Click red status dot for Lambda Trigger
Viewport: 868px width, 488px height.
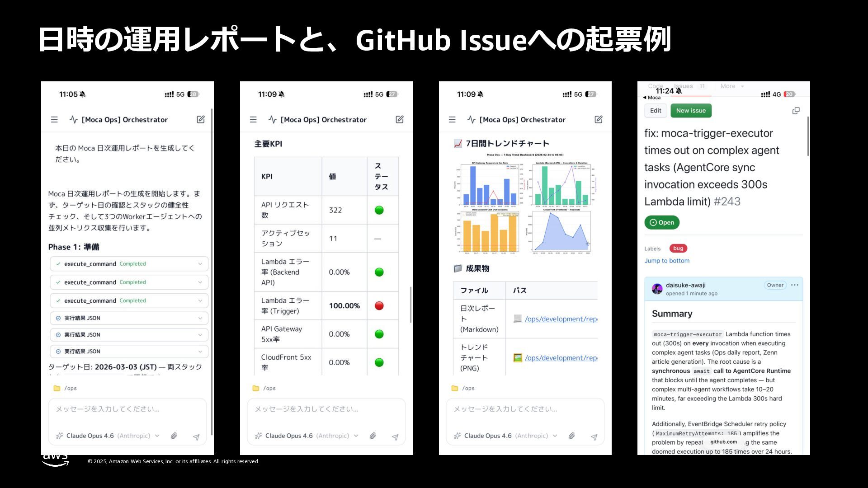(x=379, y=306)
